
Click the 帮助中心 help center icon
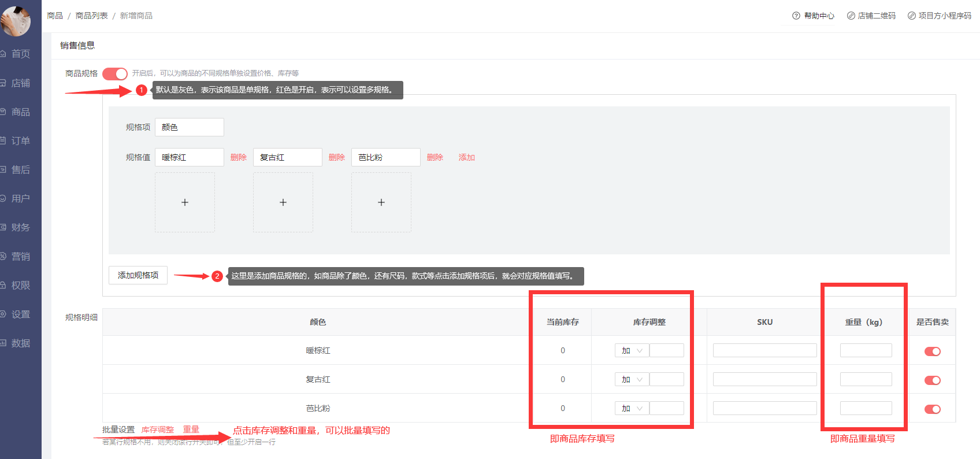[x=796, y=16]
